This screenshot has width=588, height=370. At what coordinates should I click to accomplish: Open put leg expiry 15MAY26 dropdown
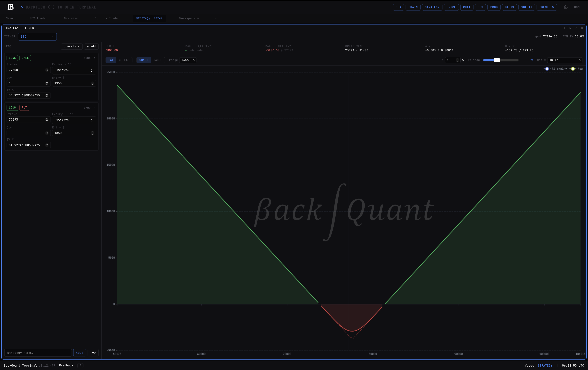[74, 120]
